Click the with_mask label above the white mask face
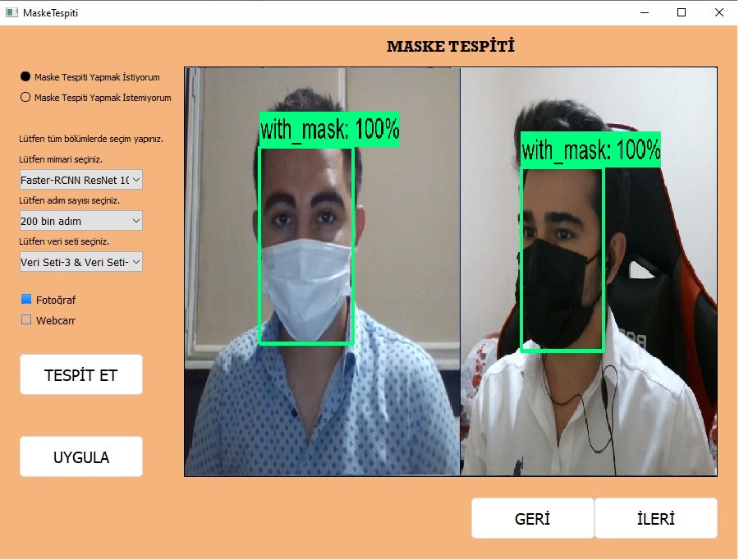This screenshot has width=739, height=560. point(329,129)
